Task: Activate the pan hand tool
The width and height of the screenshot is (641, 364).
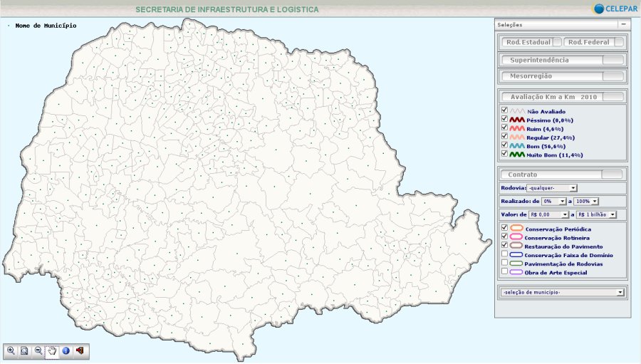Action: (x=51, y=350)
